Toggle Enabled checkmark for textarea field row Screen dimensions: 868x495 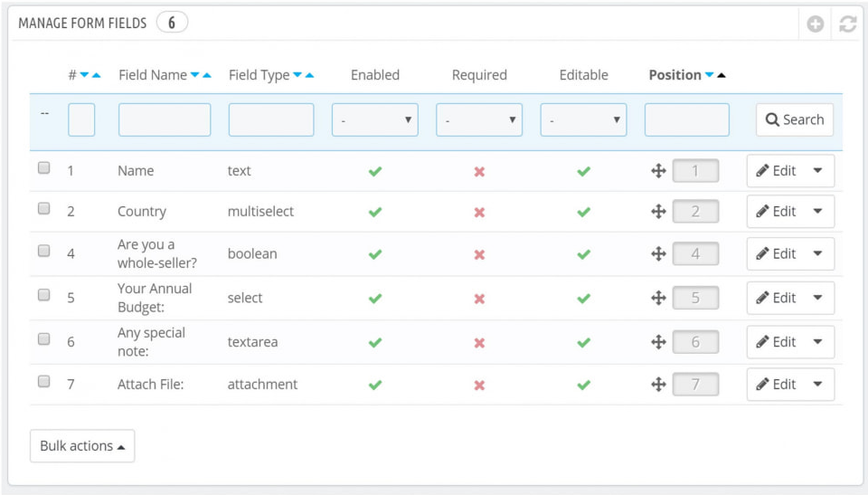tap(375, 343)
